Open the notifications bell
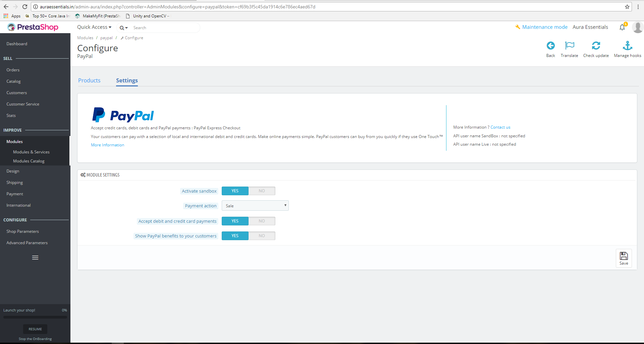This screenshot has width=644, height=344. (x=623, y=27)
